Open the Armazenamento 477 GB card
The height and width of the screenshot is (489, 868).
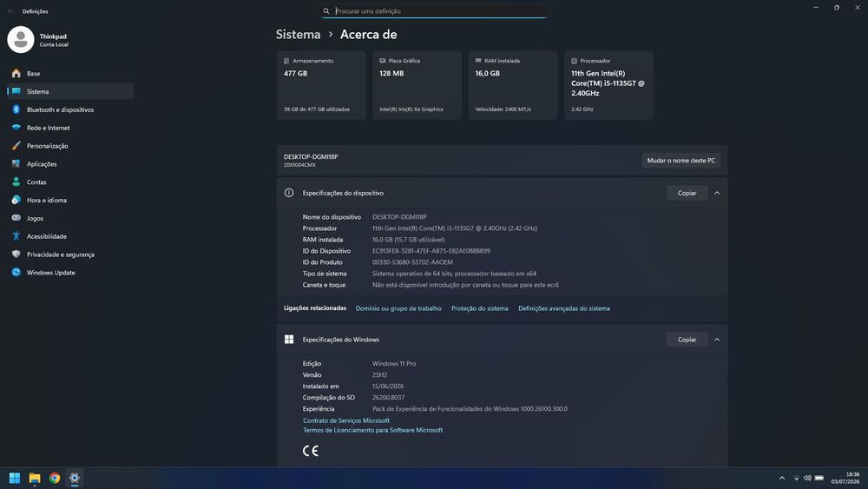321,85
